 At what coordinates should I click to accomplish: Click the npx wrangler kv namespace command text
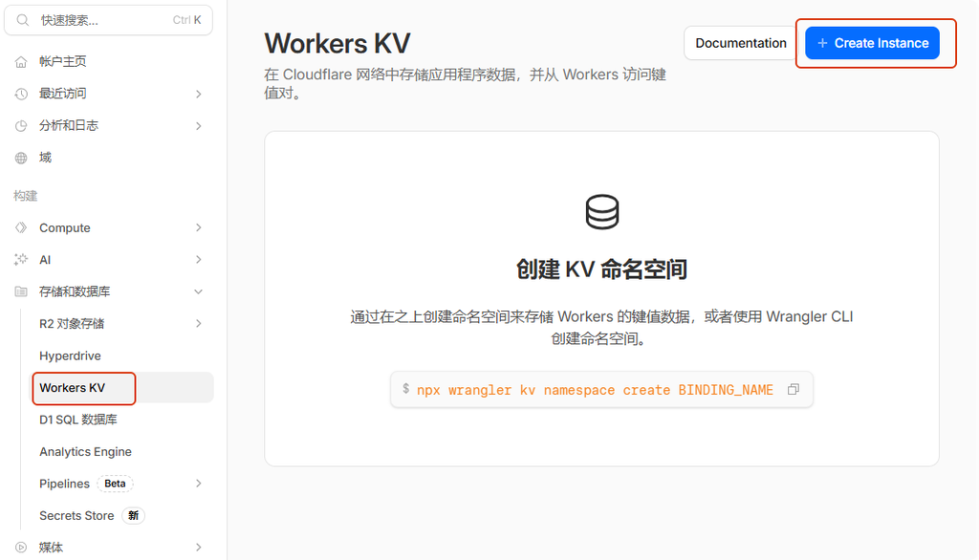pyautogui.click(x=595, y=390)
